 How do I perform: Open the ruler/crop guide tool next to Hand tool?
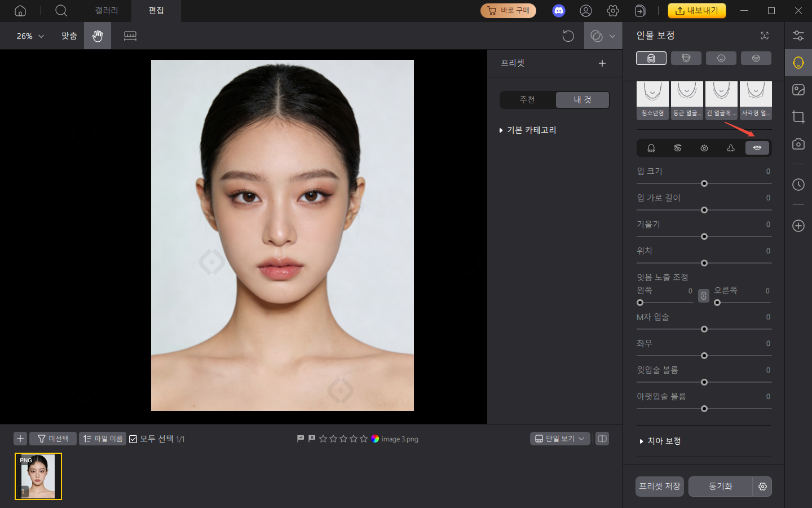[x=130, y=36]
